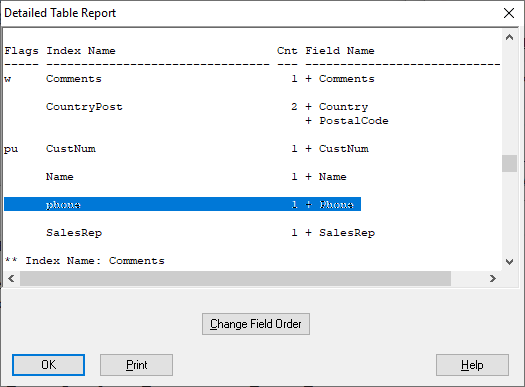Screen dimensions: 525x387
Task: Click the OK button
Action: [49, 365]
